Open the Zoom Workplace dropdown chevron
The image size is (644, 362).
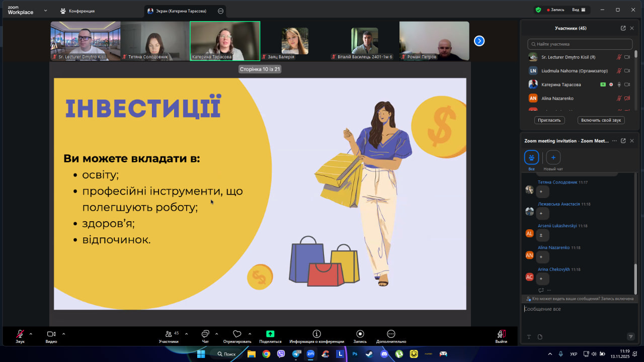click(45, 10)
